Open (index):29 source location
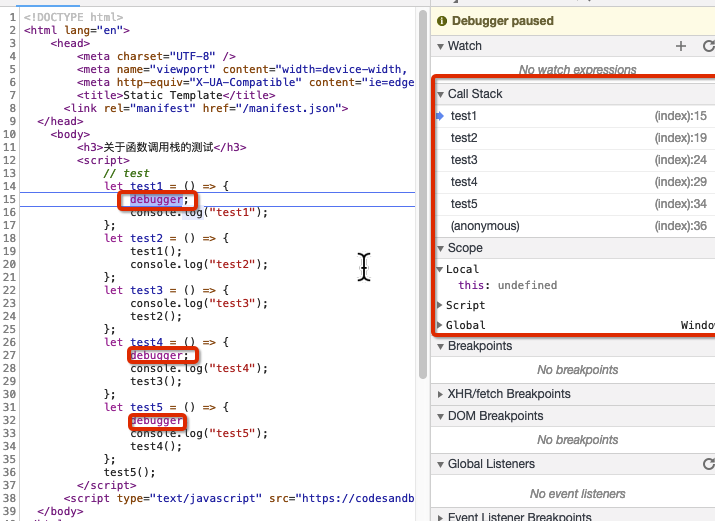 coord(680,182)
